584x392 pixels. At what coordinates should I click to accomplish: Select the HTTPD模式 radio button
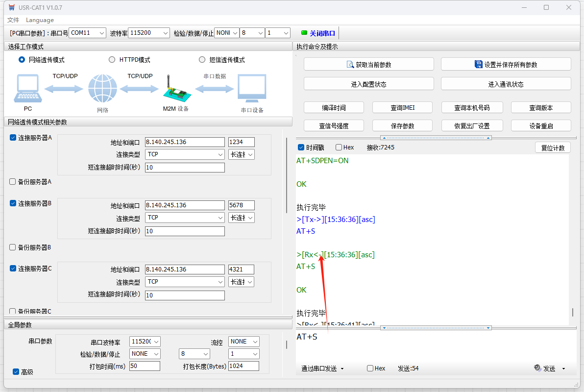click(x=112, y=60)
